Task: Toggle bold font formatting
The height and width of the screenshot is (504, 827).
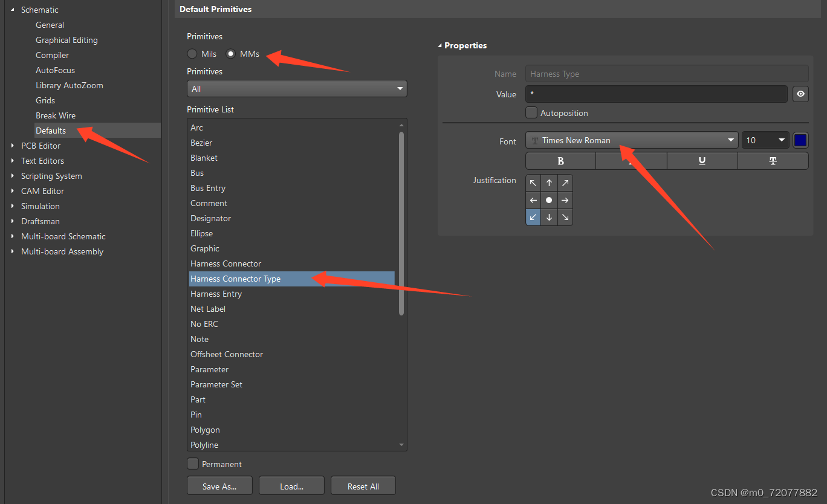Action: pyautogui.click(x=560, y=161)
